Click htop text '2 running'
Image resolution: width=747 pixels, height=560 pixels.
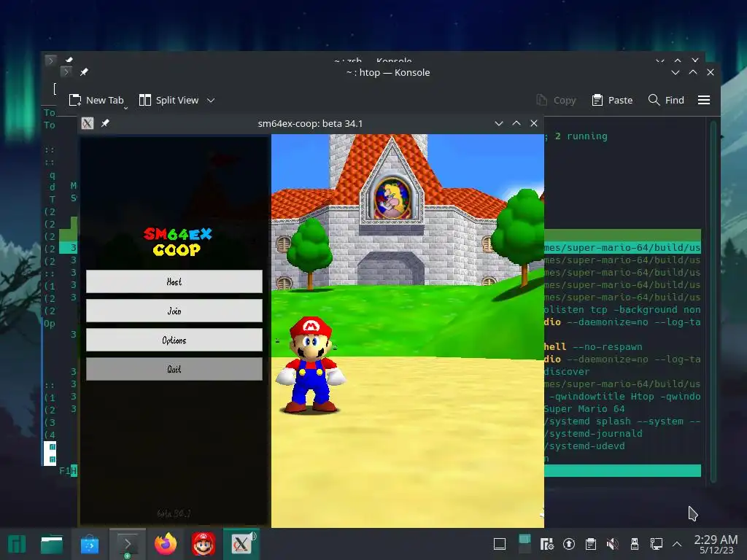(x=581, y=136)
